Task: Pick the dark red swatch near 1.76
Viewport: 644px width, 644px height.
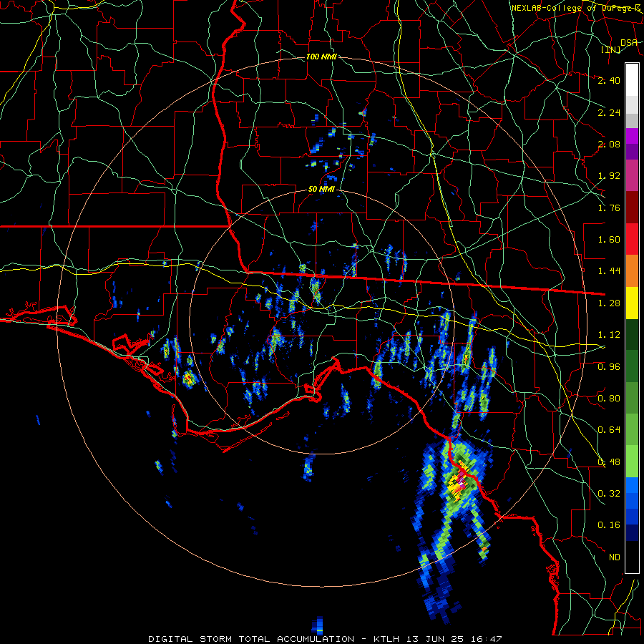Action: pos(632,208)
